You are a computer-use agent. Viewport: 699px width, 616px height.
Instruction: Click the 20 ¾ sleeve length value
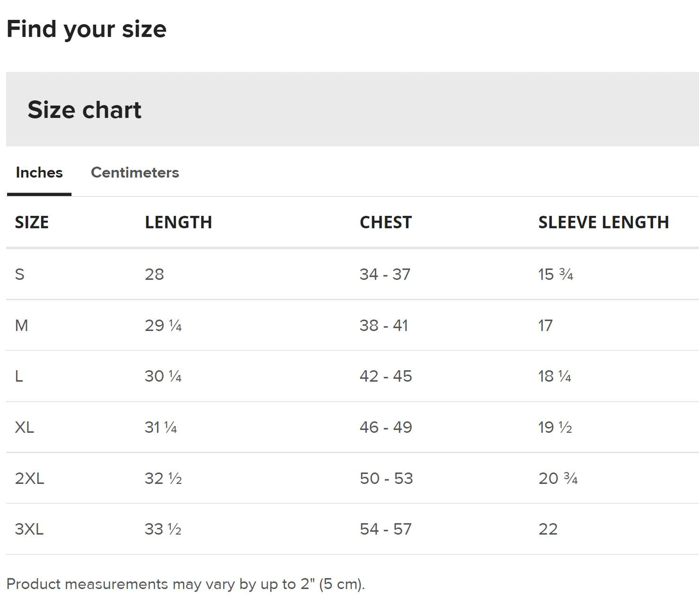(558, 479)
